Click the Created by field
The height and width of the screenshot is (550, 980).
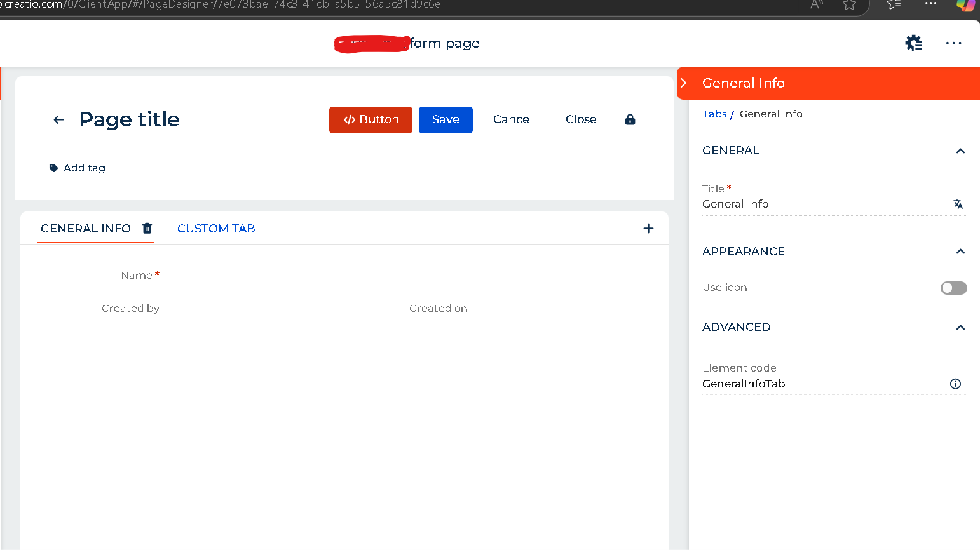coord(250,309)
